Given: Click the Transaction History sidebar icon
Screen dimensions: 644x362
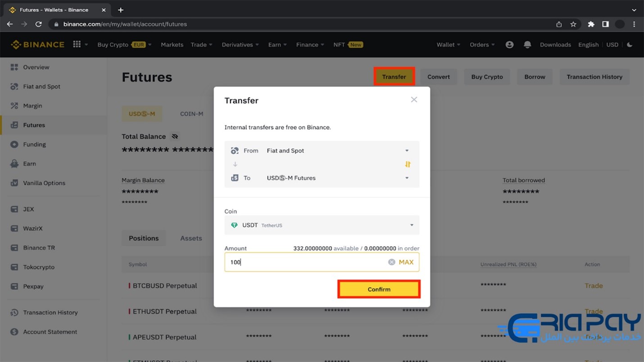Looking at the screenshot, I should pos(14,312).
